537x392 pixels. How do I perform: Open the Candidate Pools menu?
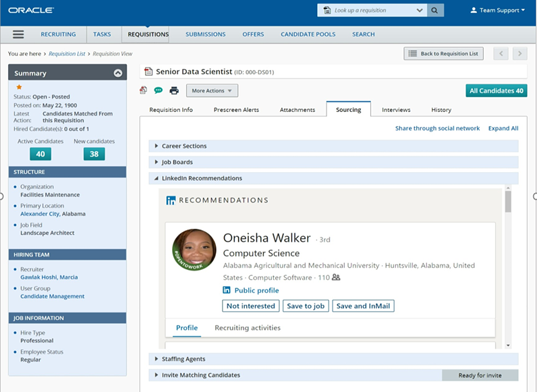[x=308, y=34]
